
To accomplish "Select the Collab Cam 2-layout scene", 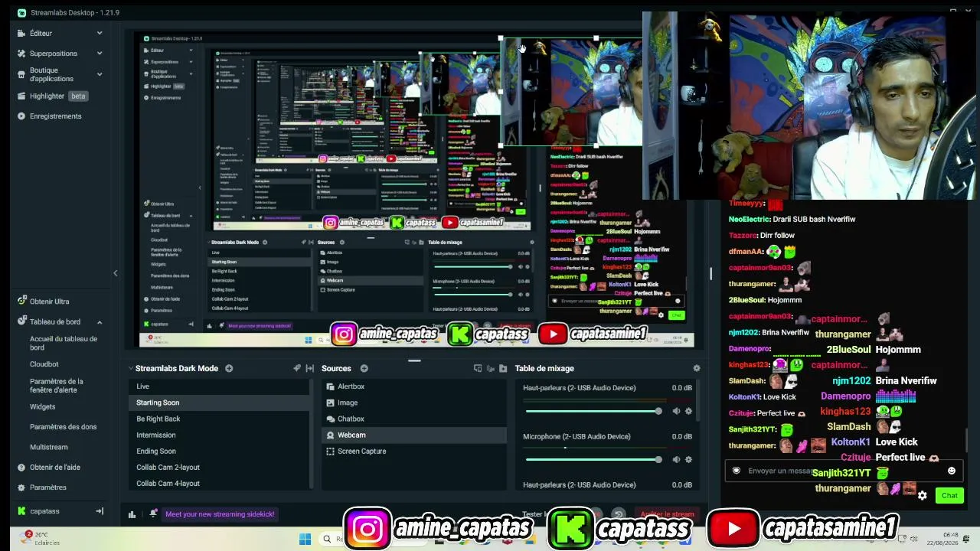I will [x=218, y=468].
